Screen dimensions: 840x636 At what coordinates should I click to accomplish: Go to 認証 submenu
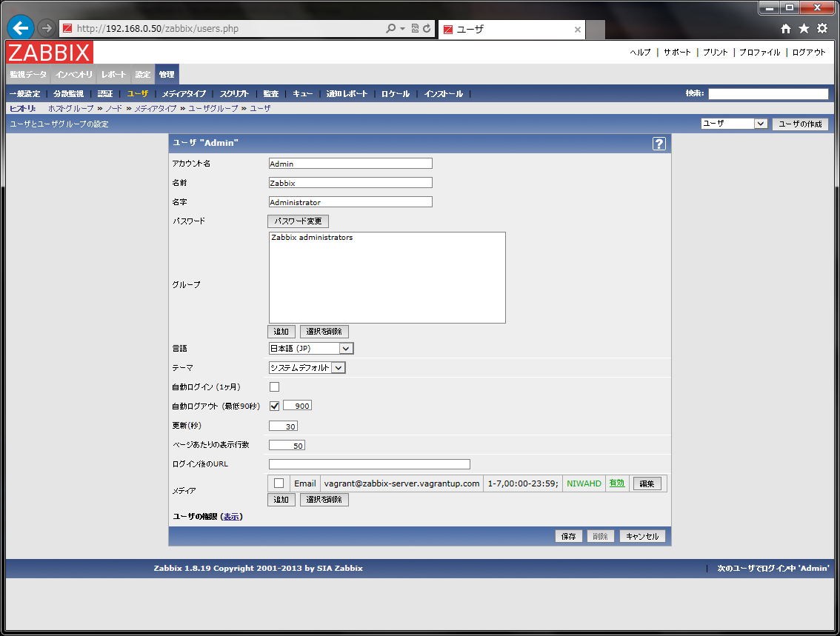pyautogui.click(x=105, y=94)
